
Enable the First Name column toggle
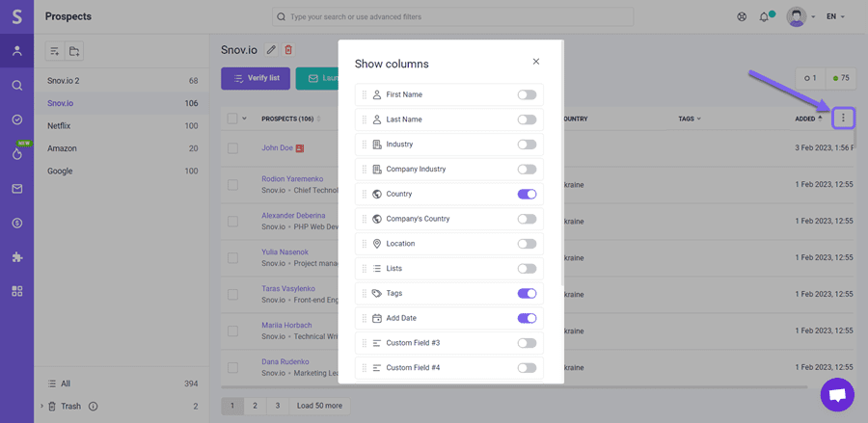pos(527,94)
